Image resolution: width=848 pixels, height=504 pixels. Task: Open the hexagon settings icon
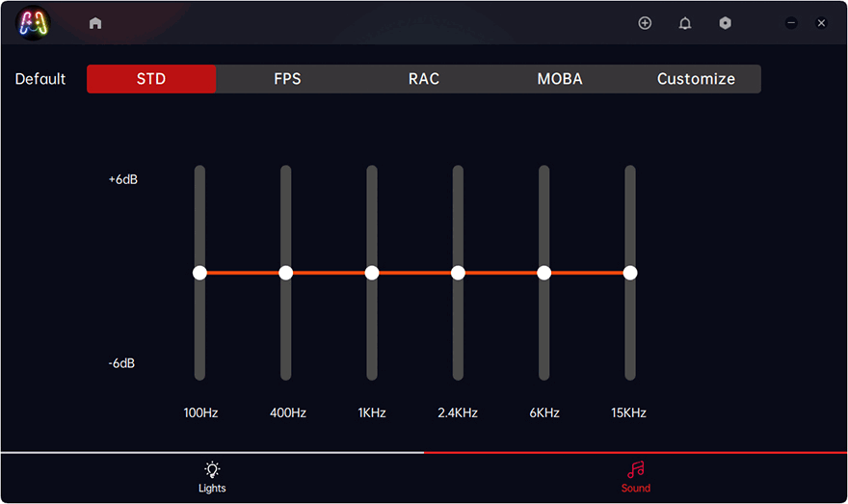[x=726, y=23]
